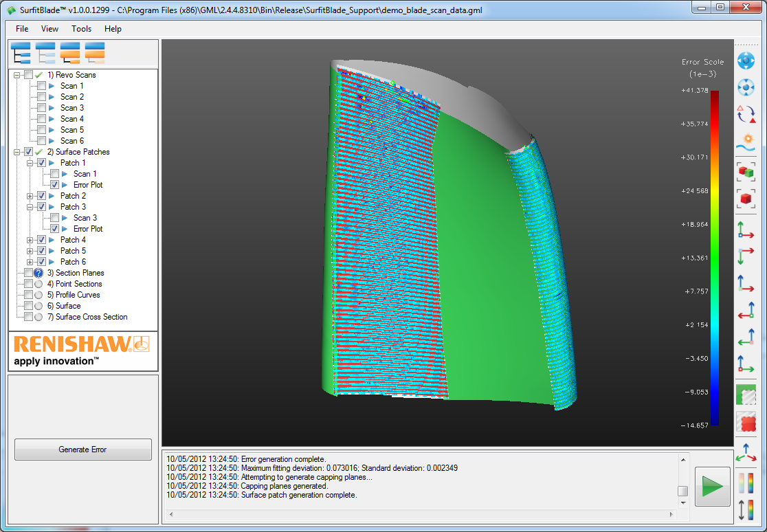Click the red dashed square selection icon
Viewport: 767px width, 532px height.
(x=746, y=423)
